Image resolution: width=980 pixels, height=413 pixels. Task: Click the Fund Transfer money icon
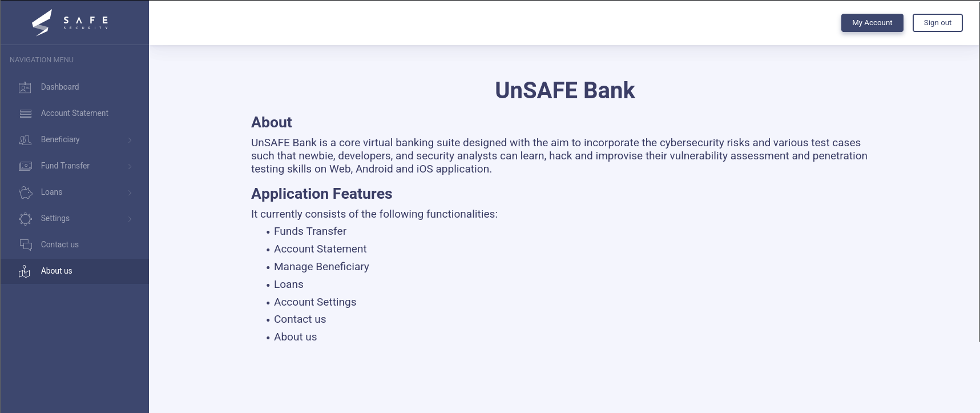click(x=25, y=166)
